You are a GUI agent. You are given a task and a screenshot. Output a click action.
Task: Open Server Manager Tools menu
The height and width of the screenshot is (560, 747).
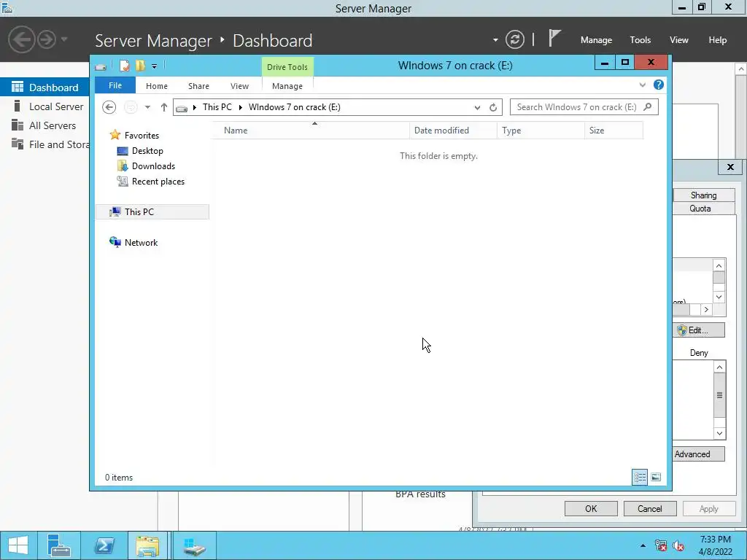click(x=640, y=40)
